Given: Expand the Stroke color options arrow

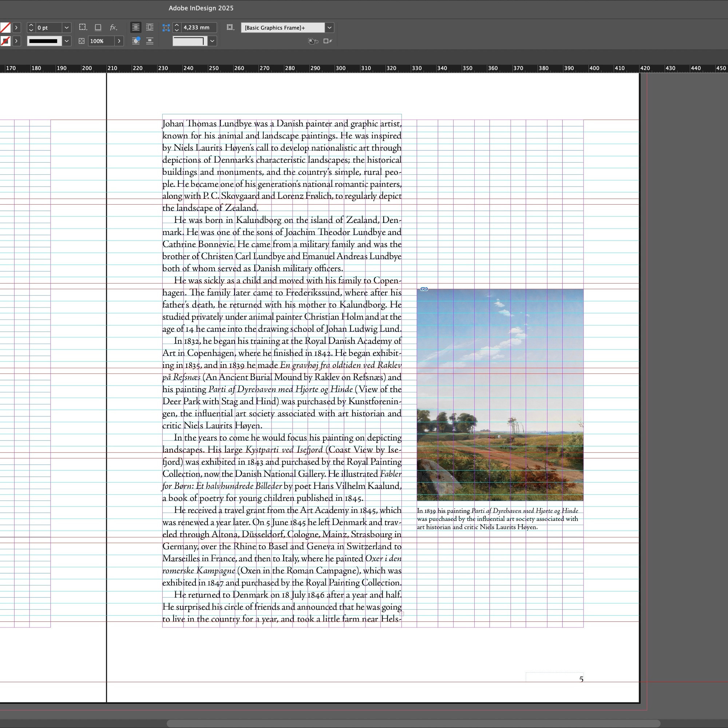Looking at the screenshot, I should click(x=16, y=41).
